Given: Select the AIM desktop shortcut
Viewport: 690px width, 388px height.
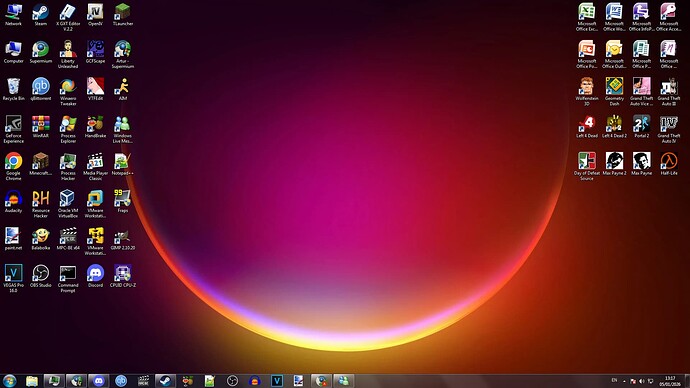Looking at the screenshot, I should coord(122,90).
